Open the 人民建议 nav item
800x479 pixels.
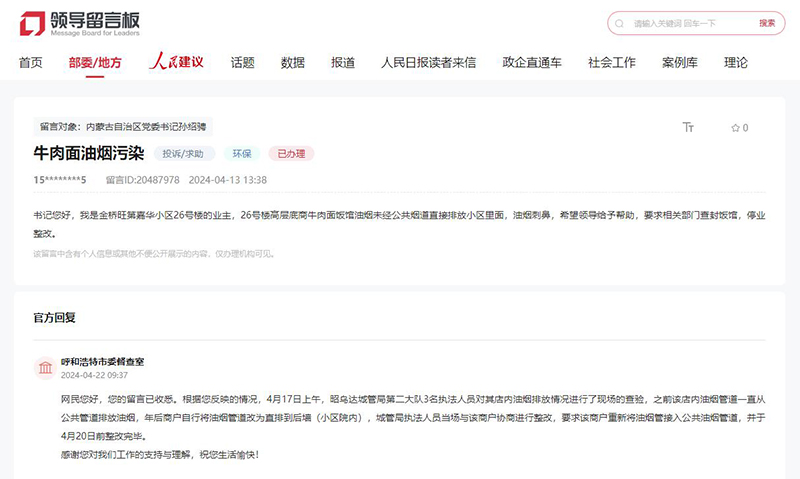[x=177, y=61]
